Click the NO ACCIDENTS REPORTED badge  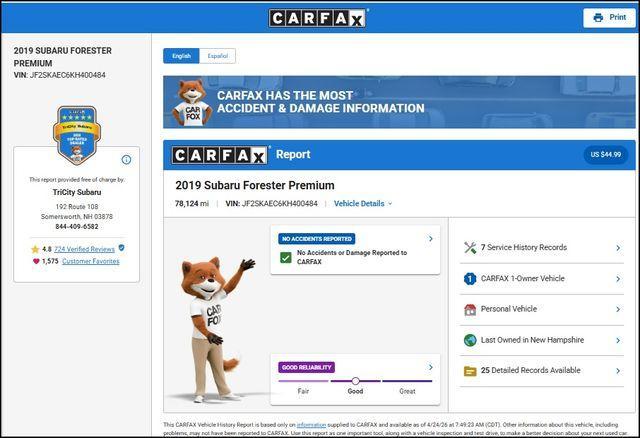pyautogui.click(x=317, y=239)
